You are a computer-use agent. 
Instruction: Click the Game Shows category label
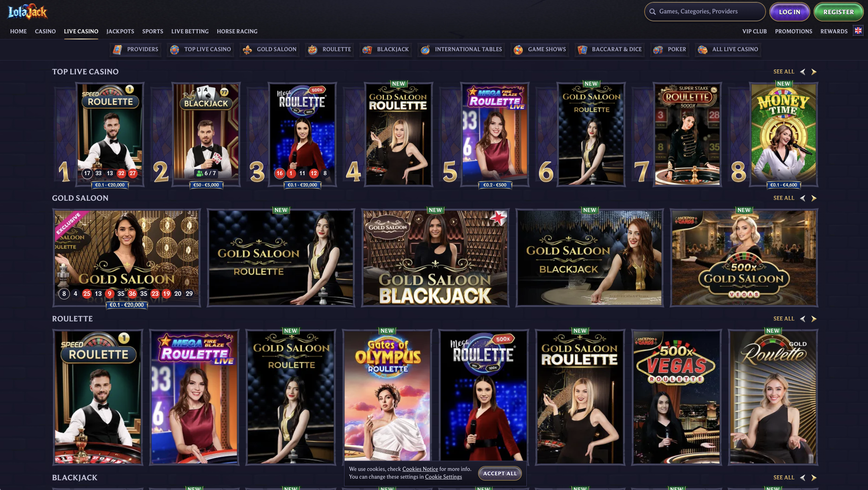547,50
